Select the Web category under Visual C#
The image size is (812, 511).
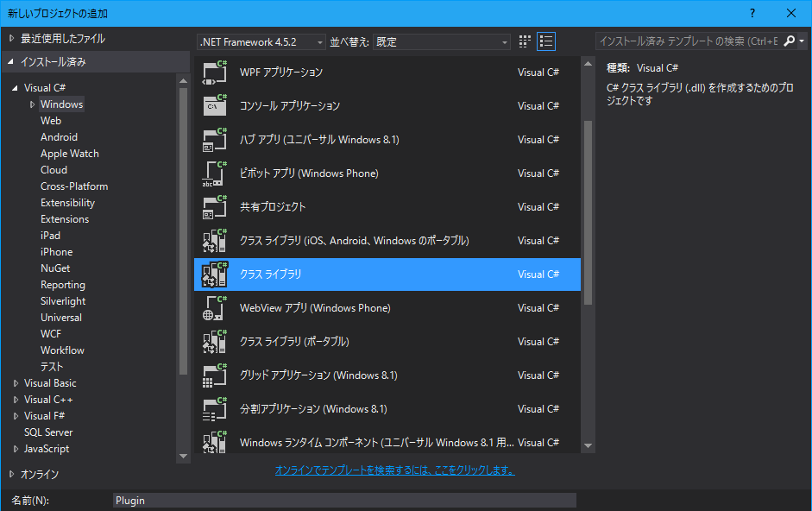[50, 120]
